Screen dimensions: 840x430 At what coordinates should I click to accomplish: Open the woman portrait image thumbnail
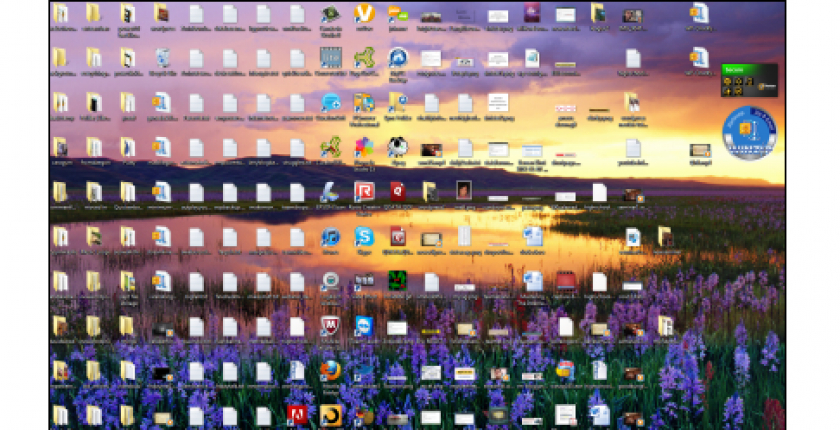[x=464, y=190]
